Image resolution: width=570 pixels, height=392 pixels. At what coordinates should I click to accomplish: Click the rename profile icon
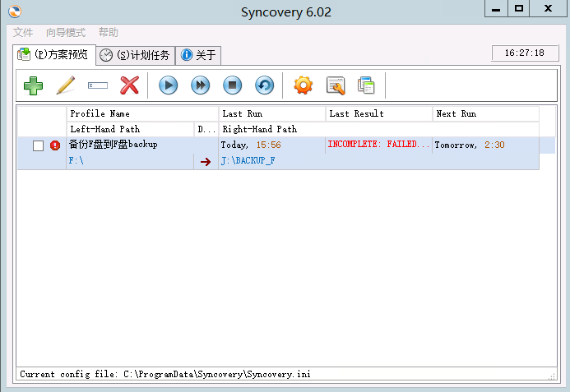[x=98, y=85]
